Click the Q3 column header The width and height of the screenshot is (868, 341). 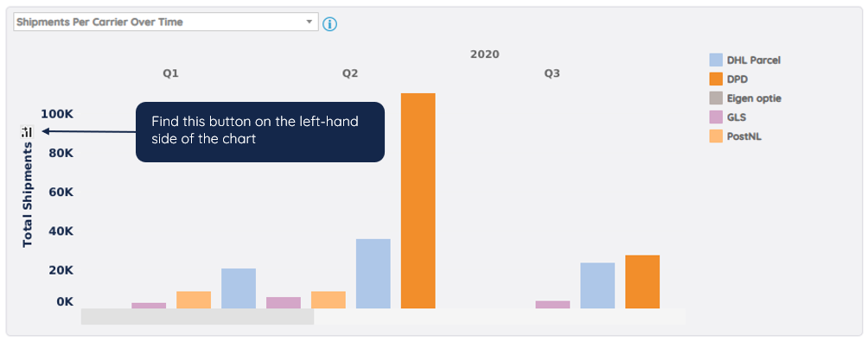pyautogui.click(x=552, y=73)
